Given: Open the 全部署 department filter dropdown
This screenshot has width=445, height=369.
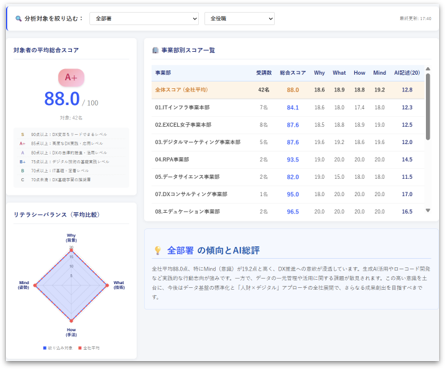Looking at the screenshot, I should tap(144, 19).
